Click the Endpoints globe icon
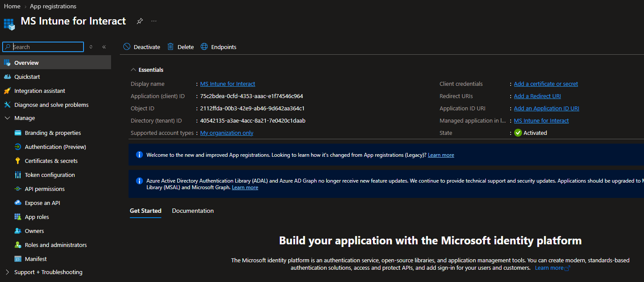Viewport: 644px width, 282px height. pos(204,47)
